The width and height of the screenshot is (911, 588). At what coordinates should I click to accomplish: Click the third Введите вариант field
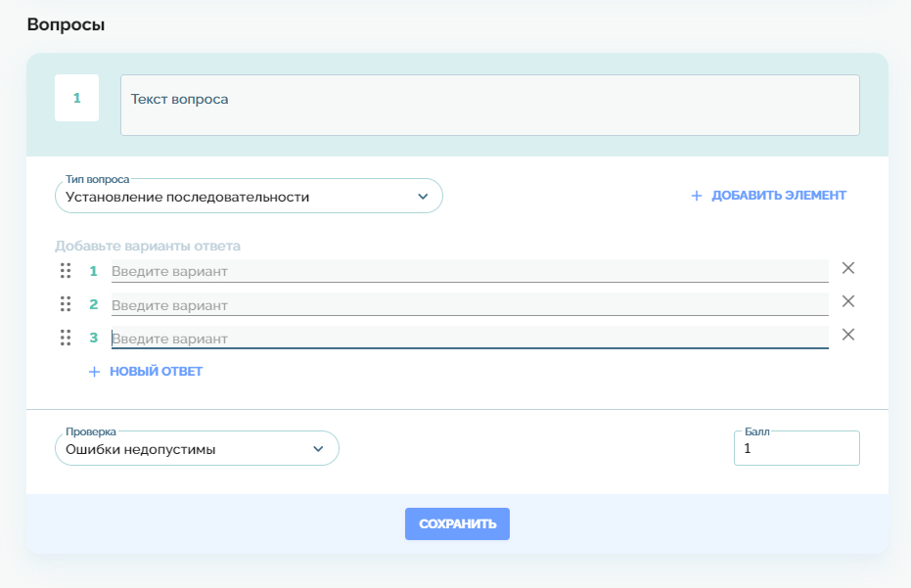point(470,339)
